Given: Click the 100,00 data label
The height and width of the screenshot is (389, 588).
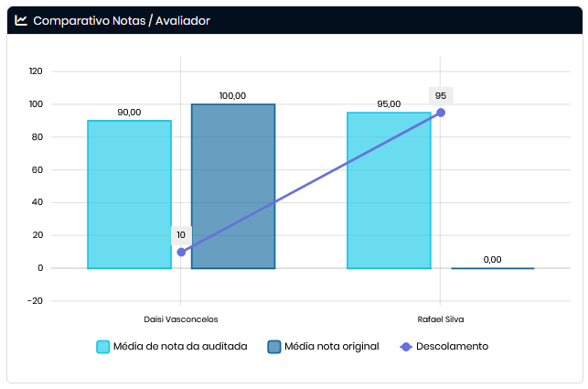Looking at the screenshot, I should (x=233, y=96).
